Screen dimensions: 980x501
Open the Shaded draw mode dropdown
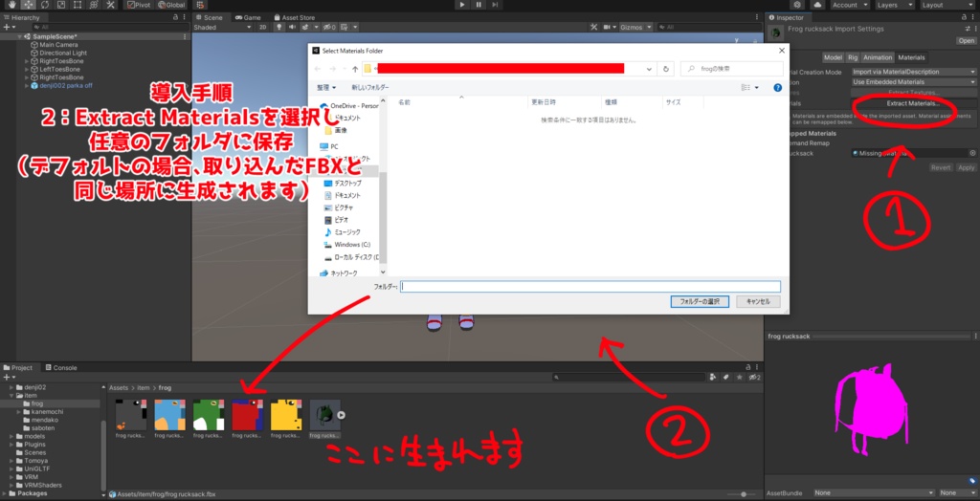[x=223, y=28]
